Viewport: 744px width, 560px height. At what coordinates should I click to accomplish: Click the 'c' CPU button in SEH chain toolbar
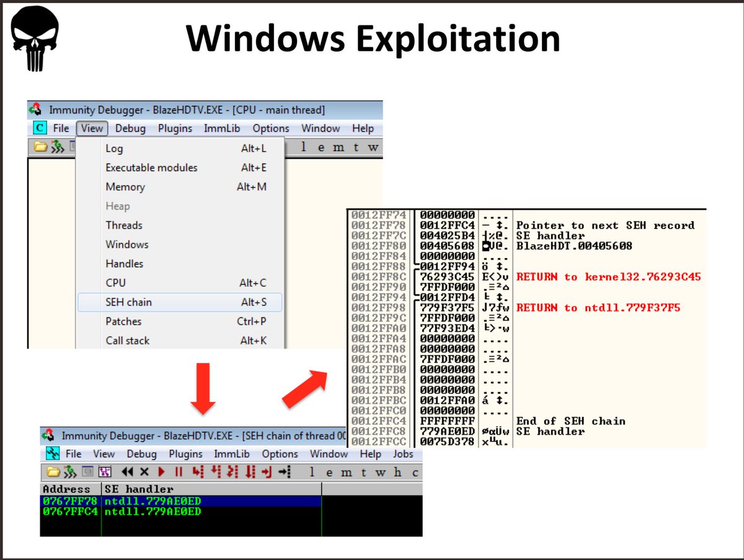coord(415,473)
